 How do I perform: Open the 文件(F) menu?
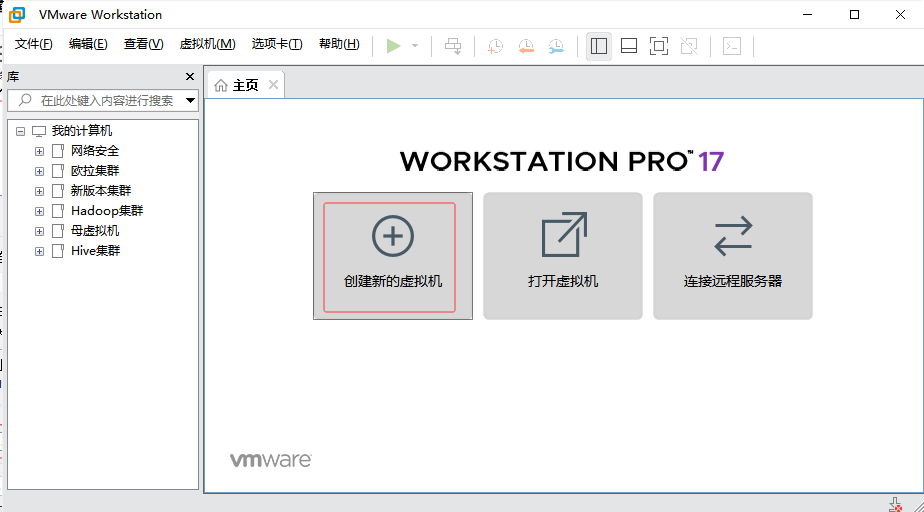click(x=33, y=44)
